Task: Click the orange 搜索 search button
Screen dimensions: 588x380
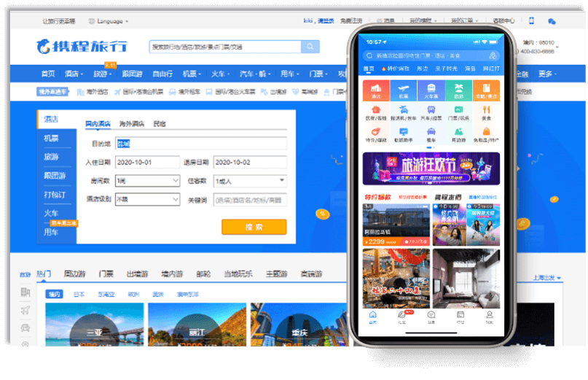Action: coord(254,227)
